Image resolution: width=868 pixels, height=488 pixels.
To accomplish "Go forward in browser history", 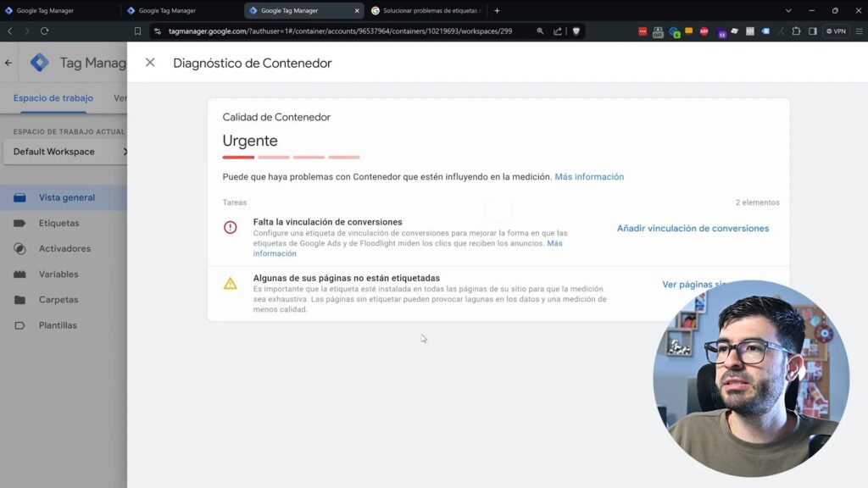I will (x=26, y=31).
